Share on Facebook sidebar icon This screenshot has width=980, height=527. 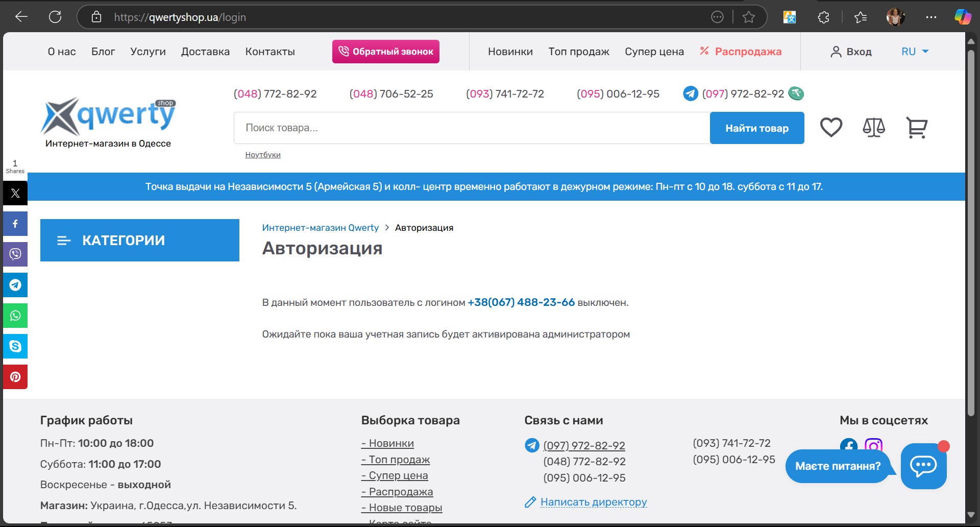coord(15,224)
